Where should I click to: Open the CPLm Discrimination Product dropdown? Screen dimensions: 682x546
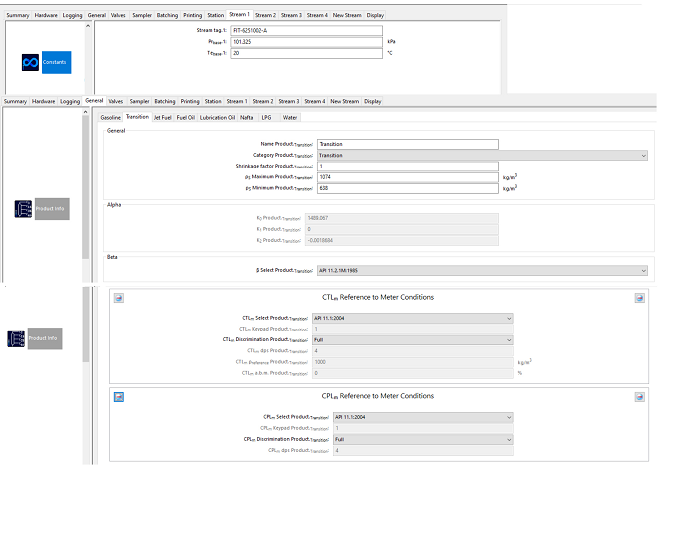pos(423,439)
